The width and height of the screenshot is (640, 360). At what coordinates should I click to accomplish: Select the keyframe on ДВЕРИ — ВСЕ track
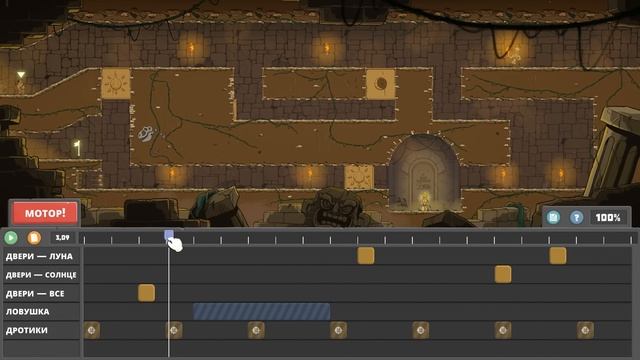(146, 293)
